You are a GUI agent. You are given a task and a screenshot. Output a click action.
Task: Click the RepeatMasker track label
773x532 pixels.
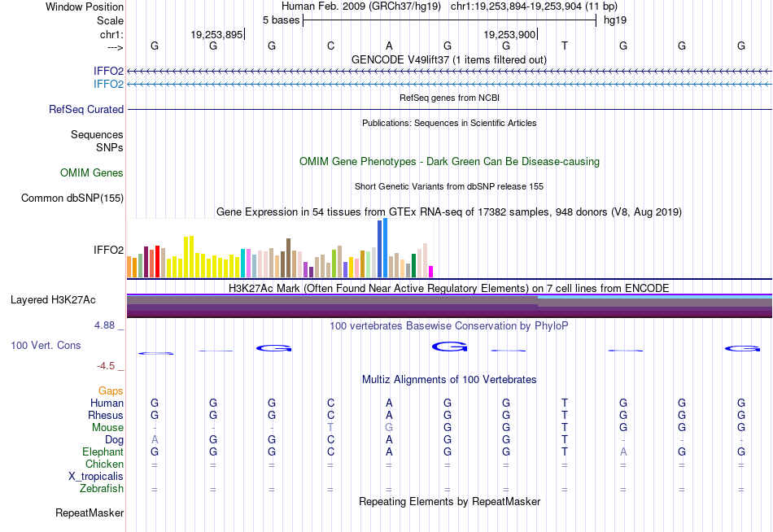(x=90, y=512)
